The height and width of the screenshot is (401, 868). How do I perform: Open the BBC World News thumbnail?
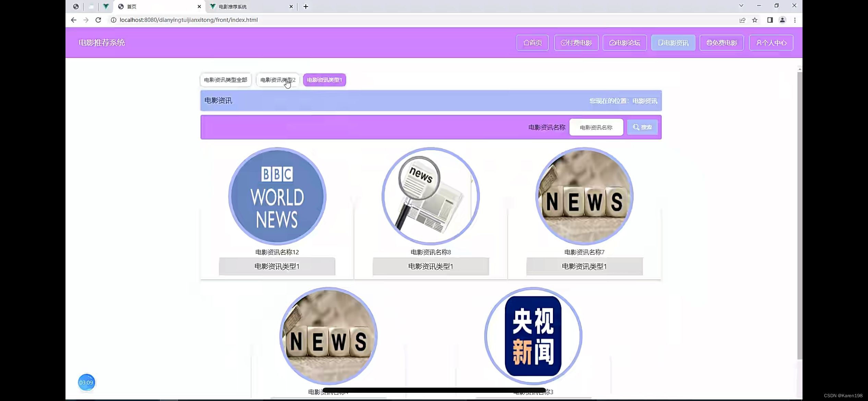(277, 196)
